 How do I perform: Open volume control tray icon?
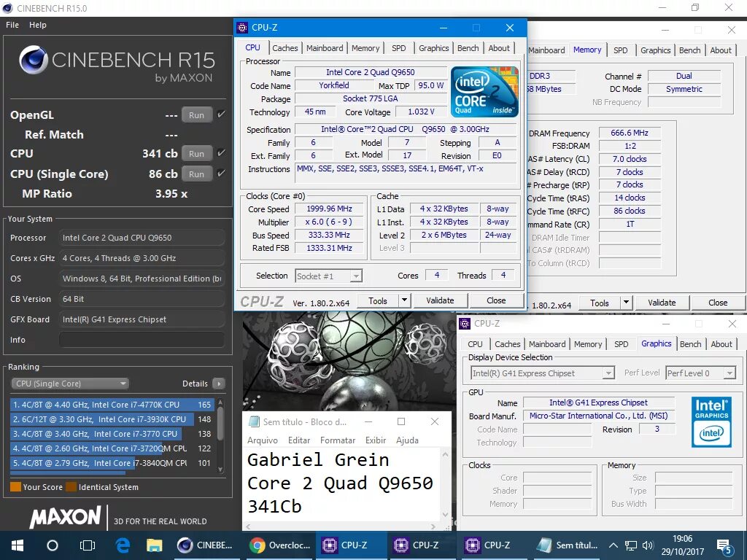pos(648,545)
